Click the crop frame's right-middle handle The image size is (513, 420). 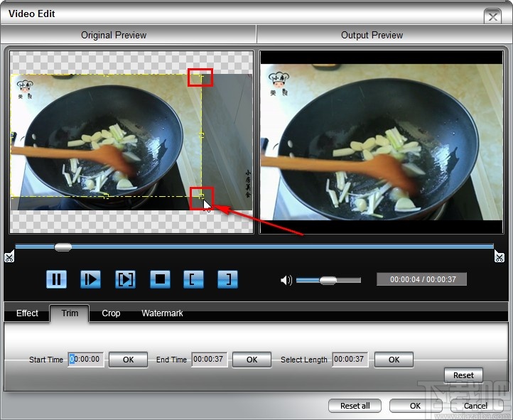[202, 135]
